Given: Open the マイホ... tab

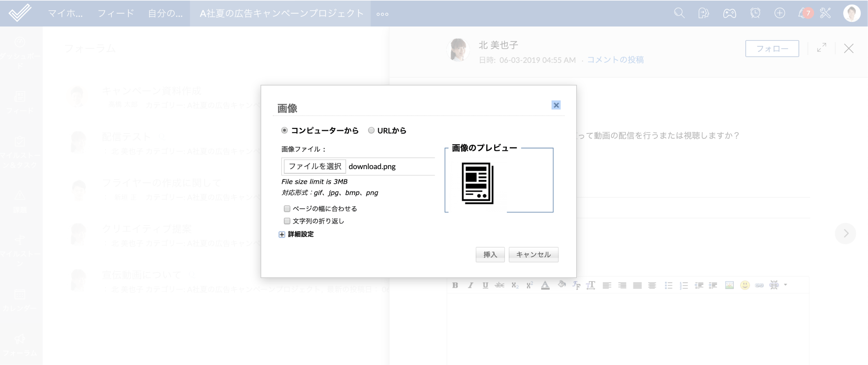Looking at the screenshot, I should pyautogui.click(x=65, y=13).
